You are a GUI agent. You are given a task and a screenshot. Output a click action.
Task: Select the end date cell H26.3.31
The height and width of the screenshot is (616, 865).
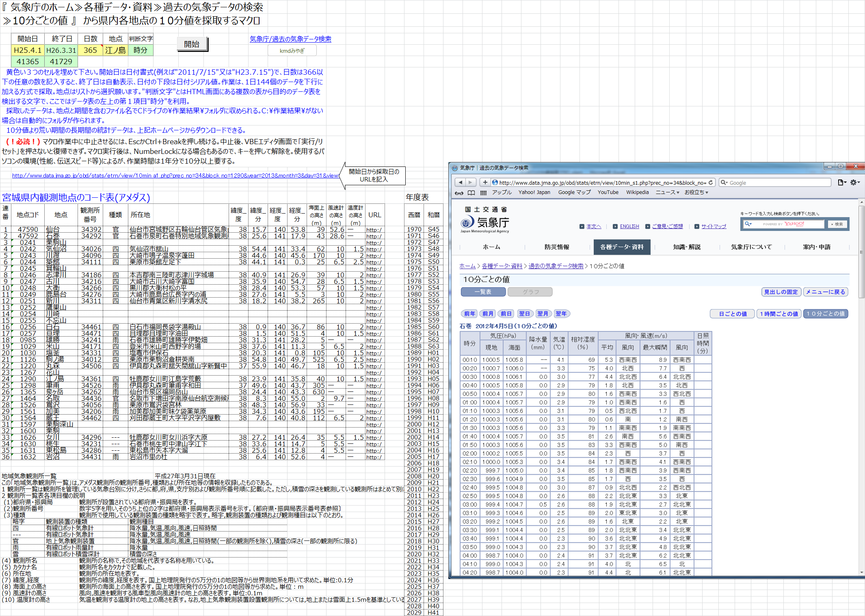pos(61,50)
